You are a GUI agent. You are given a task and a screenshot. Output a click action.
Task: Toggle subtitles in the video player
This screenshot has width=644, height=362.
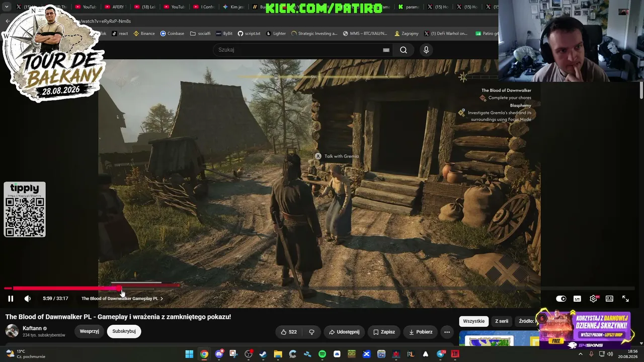(577, 299)
